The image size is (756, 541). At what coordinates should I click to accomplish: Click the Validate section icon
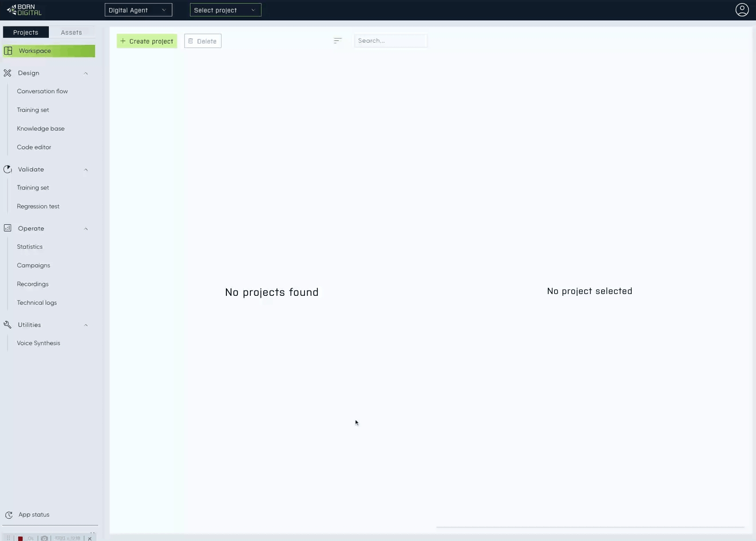click(8, 169)
